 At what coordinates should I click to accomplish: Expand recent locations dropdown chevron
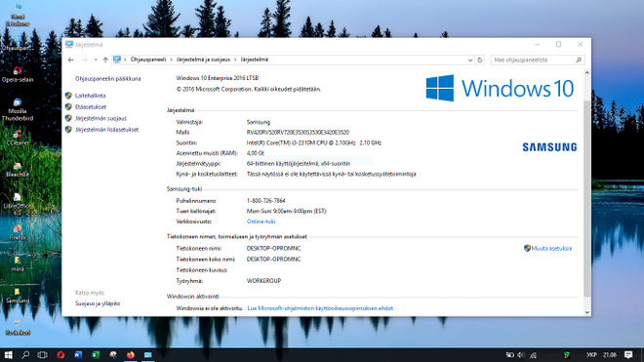click(96, 60)
